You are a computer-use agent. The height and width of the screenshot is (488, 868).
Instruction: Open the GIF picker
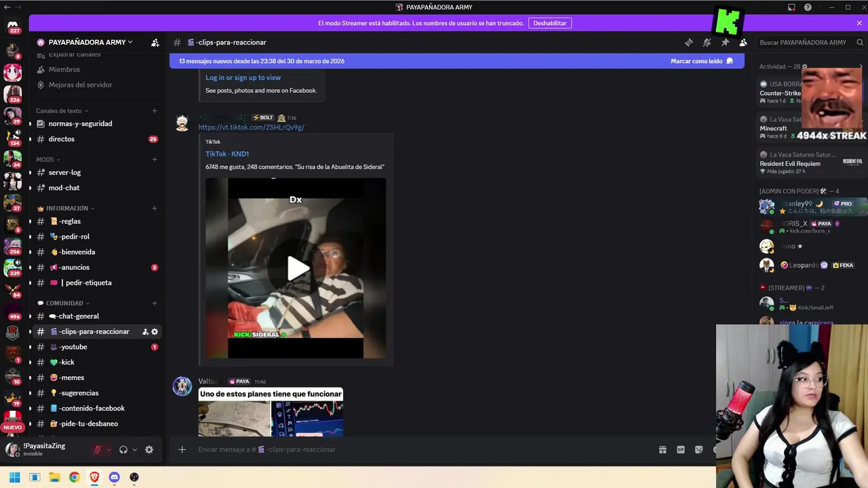681,449
